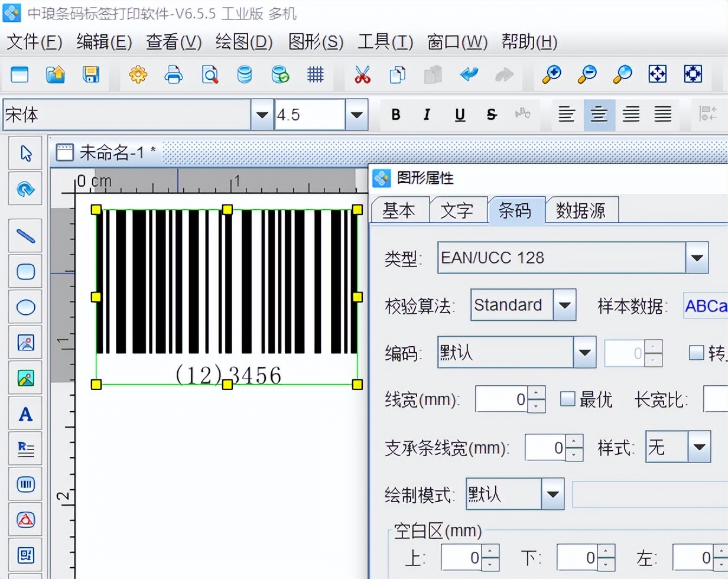Toggle Italic formatting
The width and height of the screenshot is (728, 579).
[427, 115]
